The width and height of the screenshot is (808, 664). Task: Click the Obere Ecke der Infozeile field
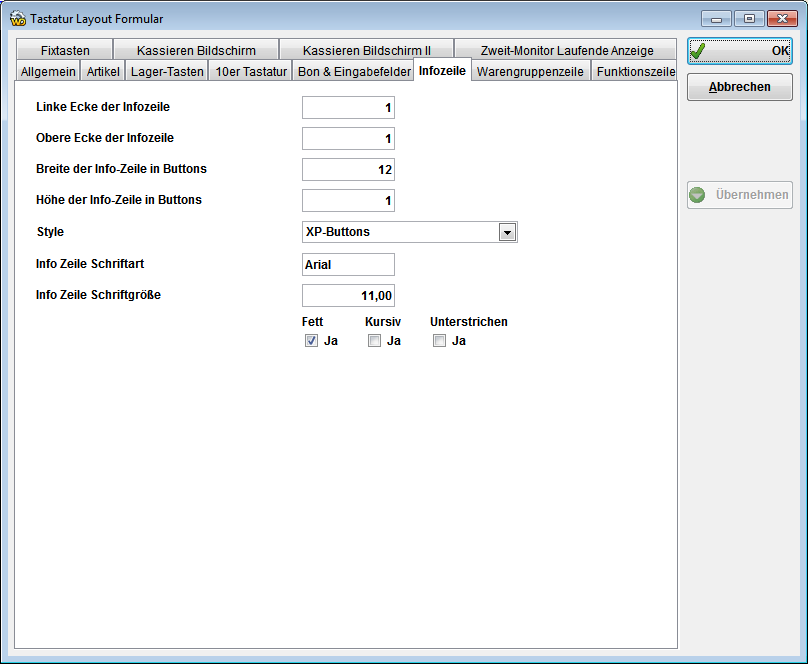348,139
